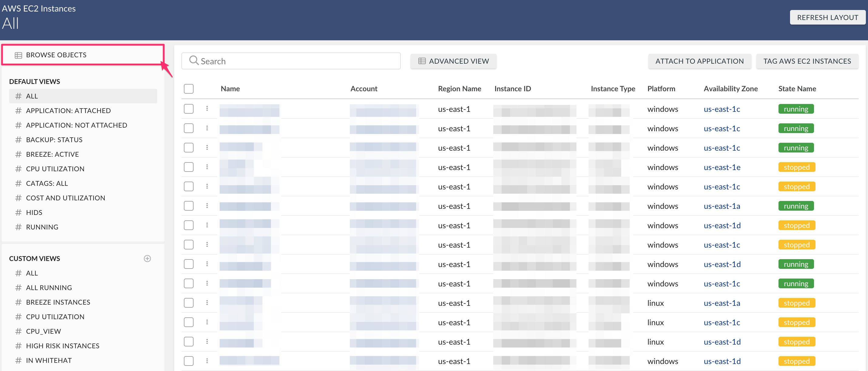Open the Browse Objects panel
The width and height of the screenshot is (868, 371).
(83, 55)
